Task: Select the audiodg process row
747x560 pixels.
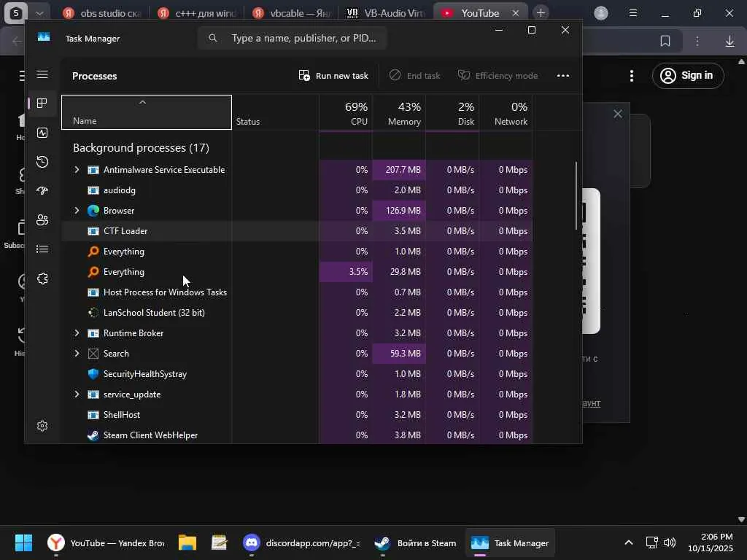Action: pyautogui.click(x=298, y=190)
